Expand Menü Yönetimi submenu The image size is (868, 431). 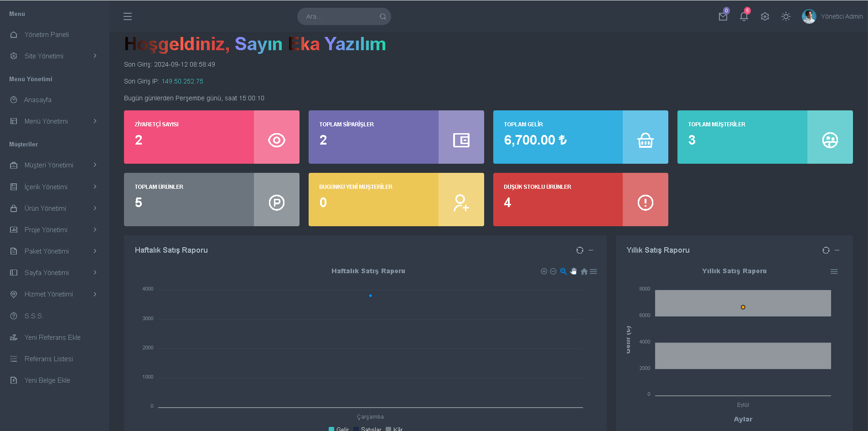[55, 121]
